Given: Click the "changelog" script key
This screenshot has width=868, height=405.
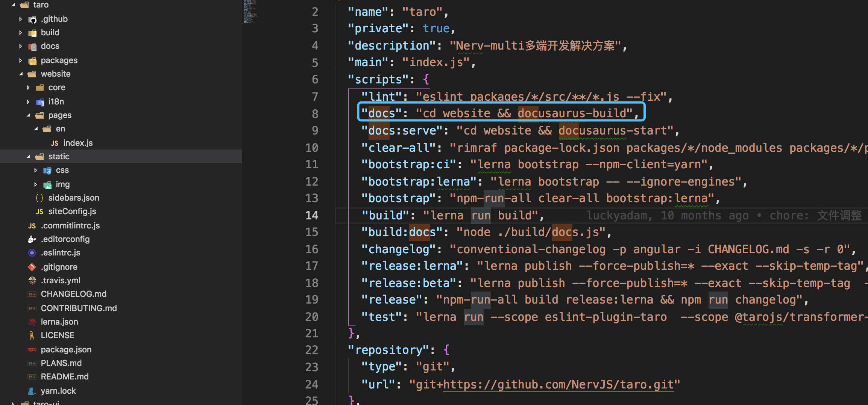Looking at the screenshot, I should (399, 249).
